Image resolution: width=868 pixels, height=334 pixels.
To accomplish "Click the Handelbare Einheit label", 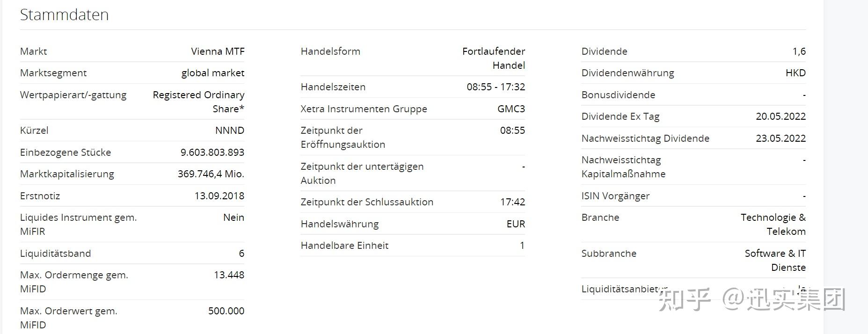I will coord(344,246).
